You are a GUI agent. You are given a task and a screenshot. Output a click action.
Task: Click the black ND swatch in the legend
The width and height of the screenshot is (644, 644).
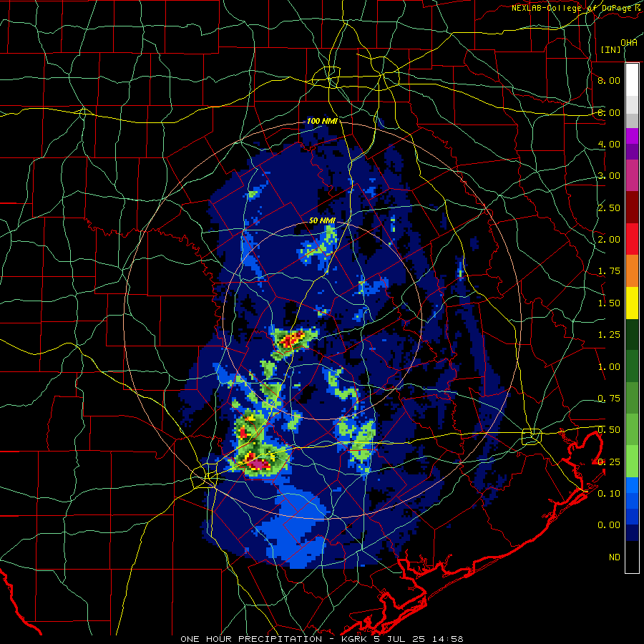[x=632, y=557]
